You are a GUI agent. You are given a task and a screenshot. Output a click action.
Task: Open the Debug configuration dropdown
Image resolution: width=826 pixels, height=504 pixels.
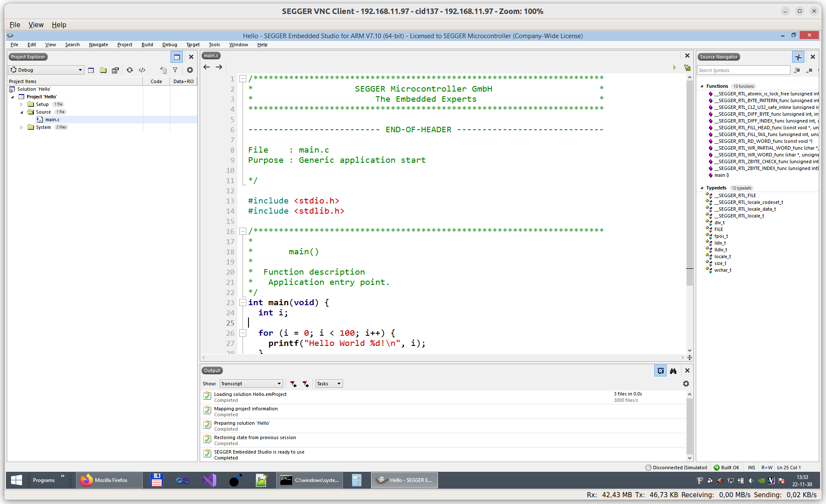46,70
